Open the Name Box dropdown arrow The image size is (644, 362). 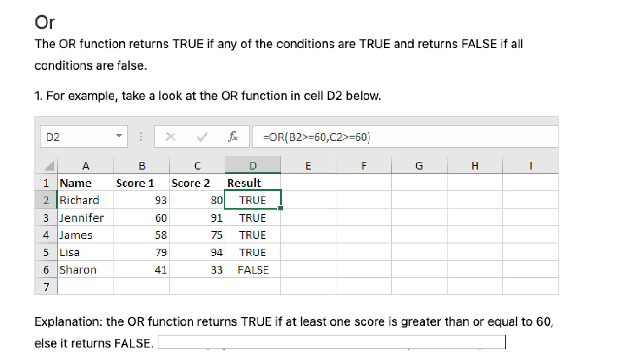119,136
